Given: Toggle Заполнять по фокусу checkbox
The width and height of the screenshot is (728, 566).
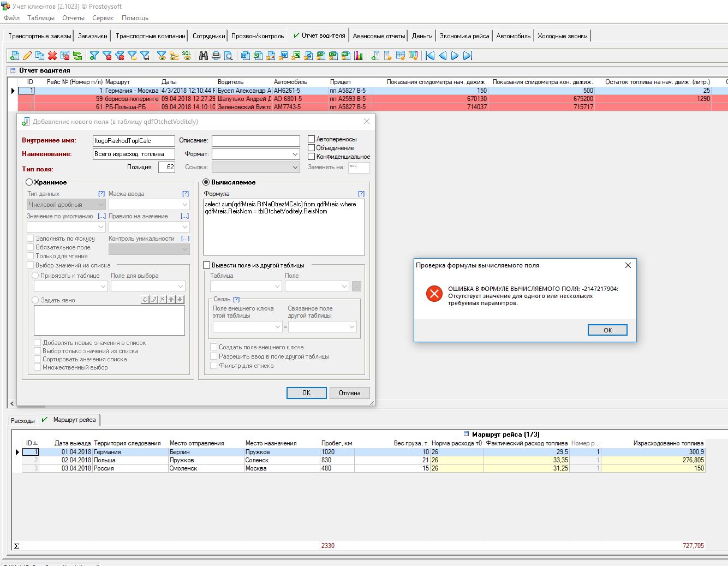Looking at the screenshot, I should click(31, 239).
